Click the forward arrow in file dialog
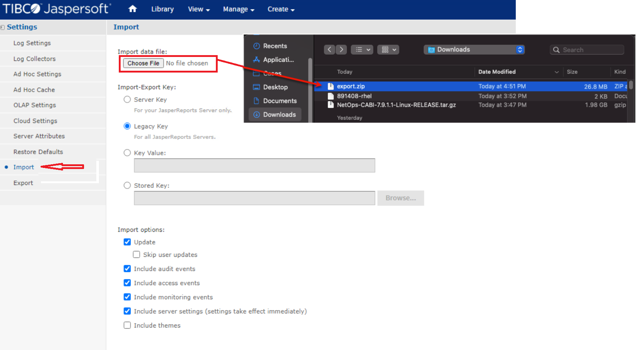 coord(341,50)
